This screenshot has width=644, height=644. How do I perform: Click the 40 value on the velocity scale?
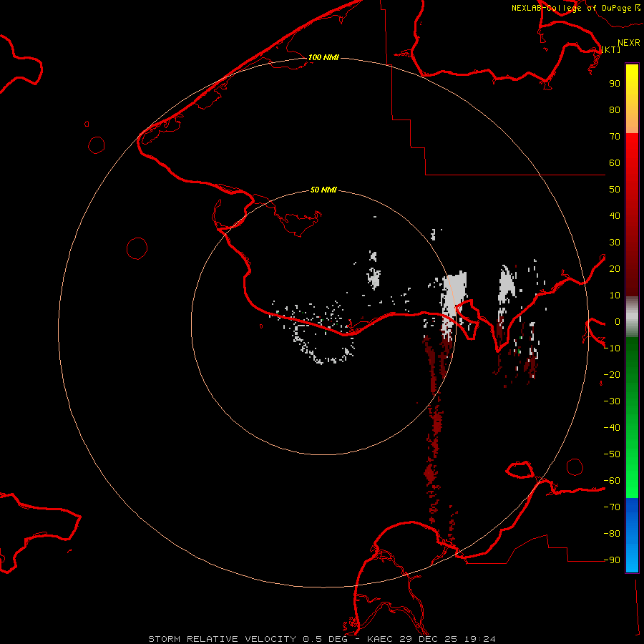[615, 215]
